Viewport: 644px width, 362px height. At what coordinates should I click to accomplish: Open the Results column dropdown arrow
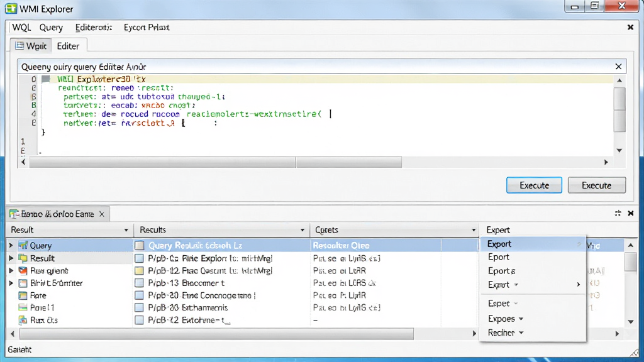(x=303, y=230)
